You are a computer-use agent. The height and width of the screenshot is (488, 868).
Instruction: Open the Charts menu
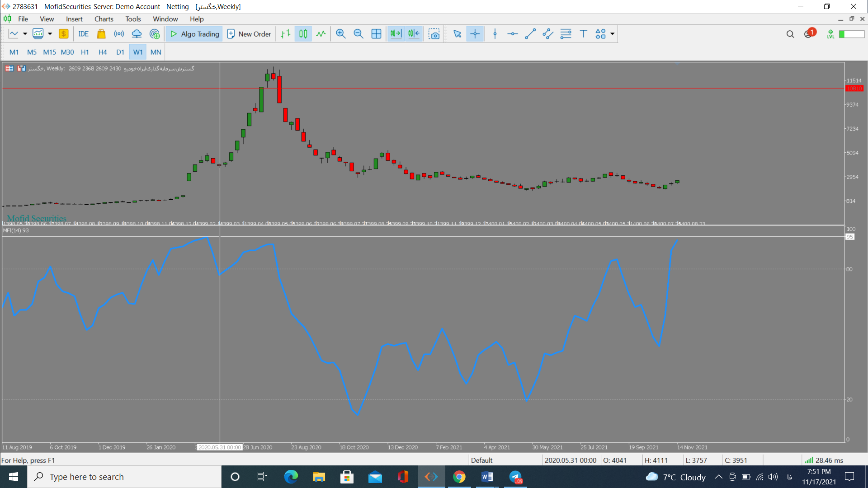103,19
